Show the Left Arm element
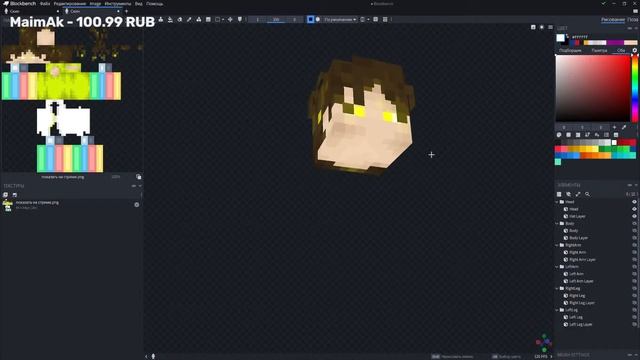The image size is (640, 360). click(x=634, y=274)
